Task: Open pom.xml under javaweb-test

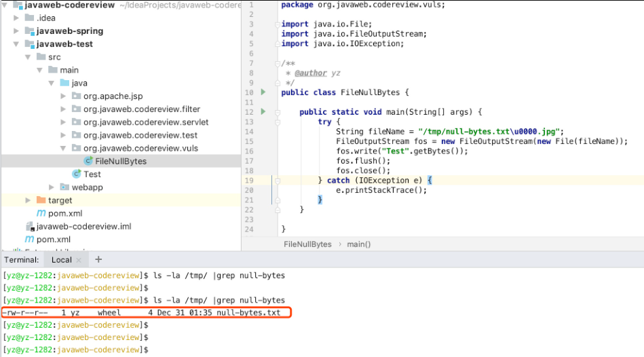Action: 65,213
